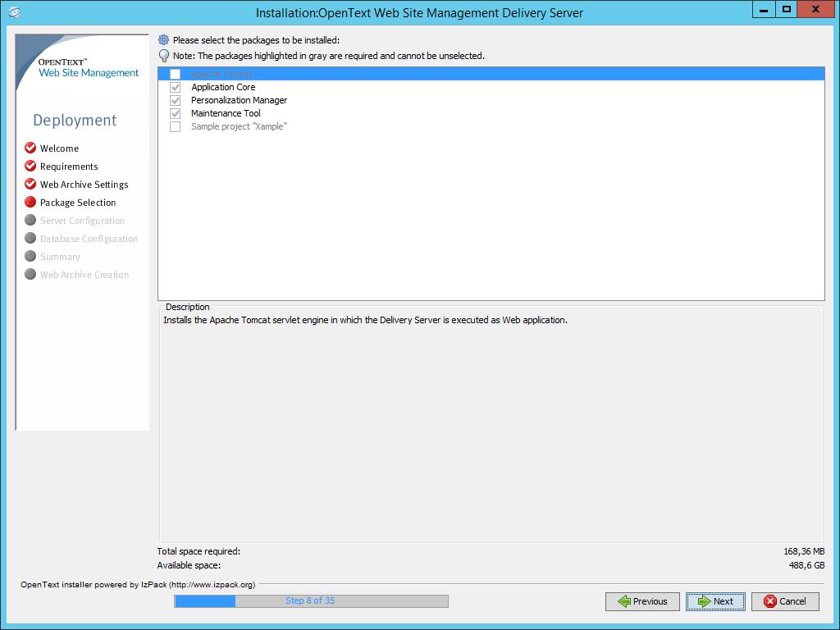Viewport: 840px width, 630px height.
Task: Click the Step 8 of 35 progress bar
Action: [311, 601]
